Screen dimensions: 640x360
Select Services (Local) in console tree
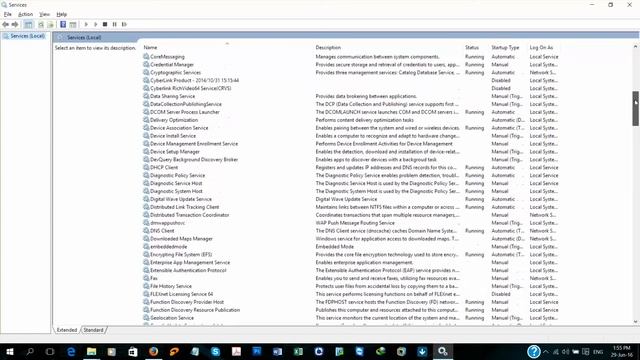pyautogui.click(x=27, y=36)
